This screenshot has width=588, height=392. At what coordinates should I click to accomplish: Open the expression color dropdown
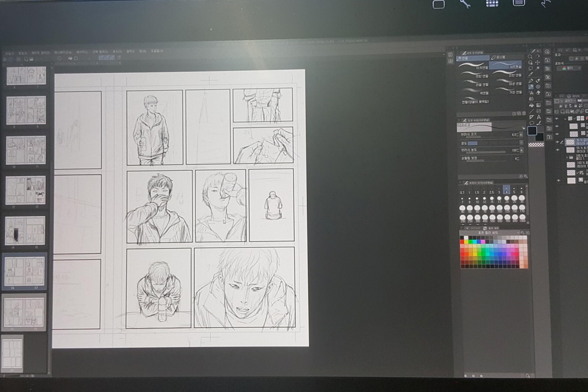(569, 68)
